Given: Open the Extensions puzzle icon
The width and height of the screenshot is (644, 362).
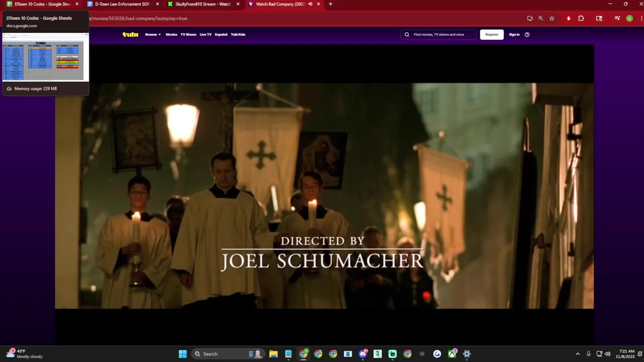Looking at the screenshot, I should [x=581, y=18].
